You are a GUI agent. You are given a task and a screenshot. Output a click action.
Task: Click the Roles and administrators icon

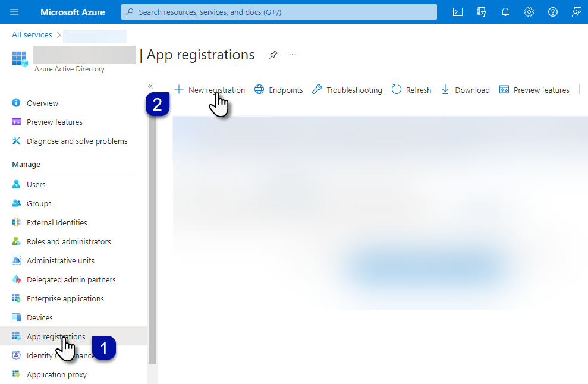(x=16, y=241)
